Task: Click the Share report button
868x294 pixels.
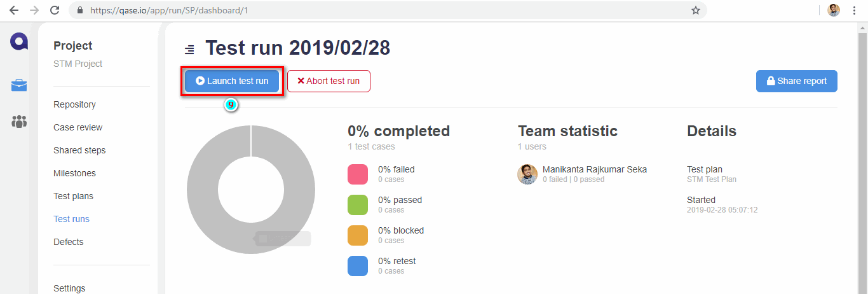Action: tap(796, 81)
